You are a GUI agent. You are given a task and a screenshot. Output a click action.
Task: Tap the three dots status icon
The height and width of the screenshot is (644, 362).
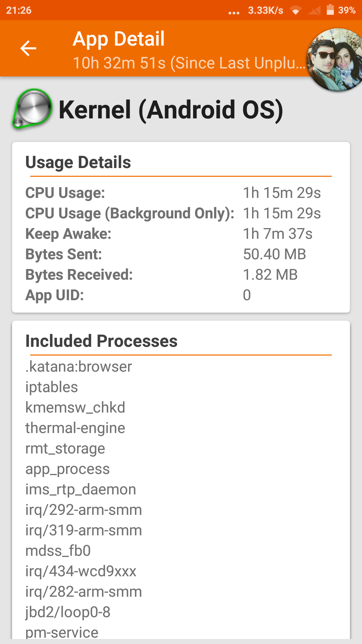click(234, 12)
